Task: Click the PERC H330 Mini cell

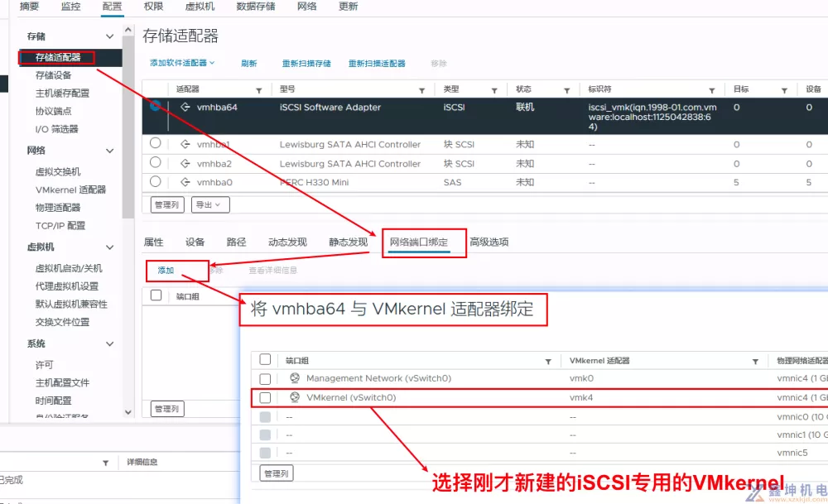Action: tap(314, 182)
